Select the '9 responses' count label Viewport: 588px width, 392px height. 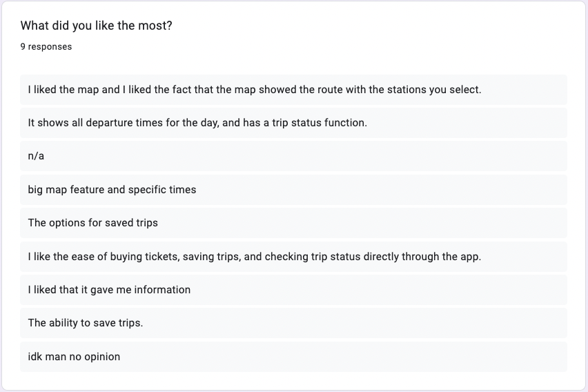pyautogui.click(x=46, y=46)
